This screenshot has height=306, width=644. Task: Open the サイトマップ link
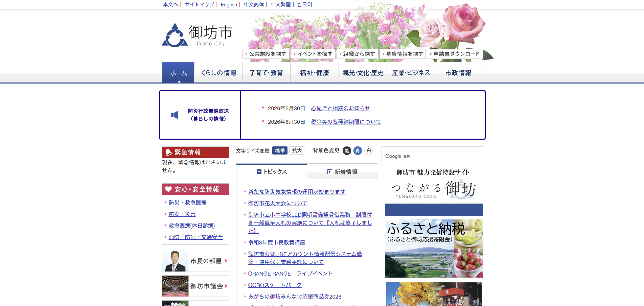[x=200, y=4]
